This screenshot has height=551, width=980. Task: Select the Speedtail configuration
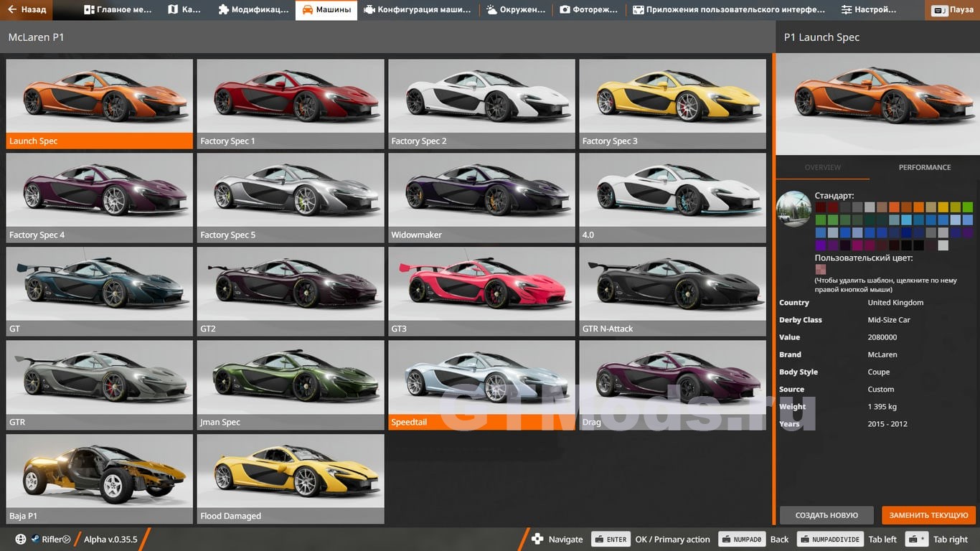pos(481,385)
